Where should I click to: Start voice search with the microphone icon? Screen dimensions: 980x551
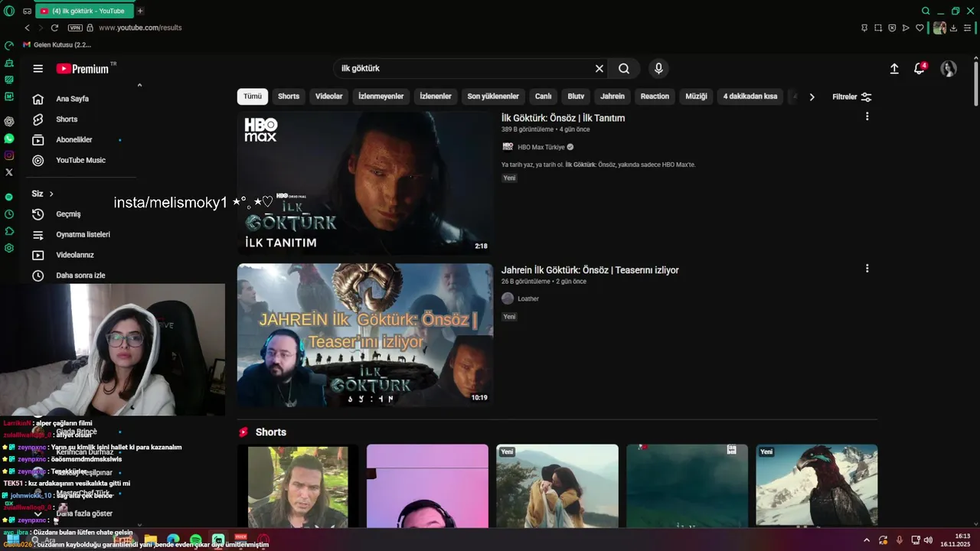pyautogui.click(x=658, y=69)
